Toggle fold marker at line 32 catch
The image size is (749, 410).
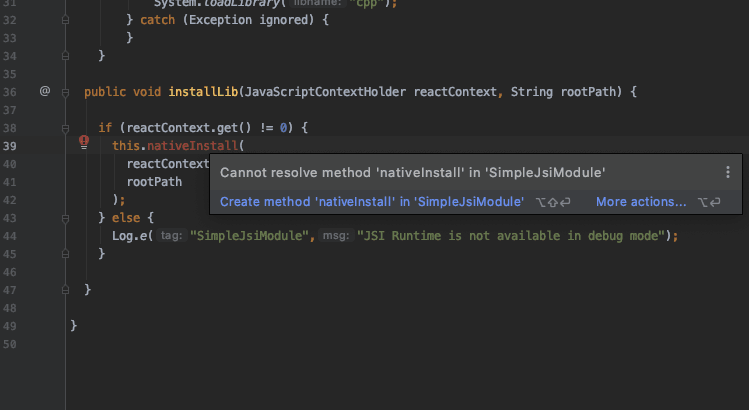[x=65, y=20]
